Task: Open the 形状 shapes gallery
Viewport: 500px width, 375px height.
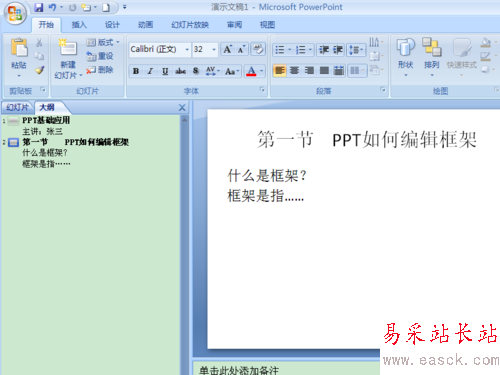Action: pos(406,57)
